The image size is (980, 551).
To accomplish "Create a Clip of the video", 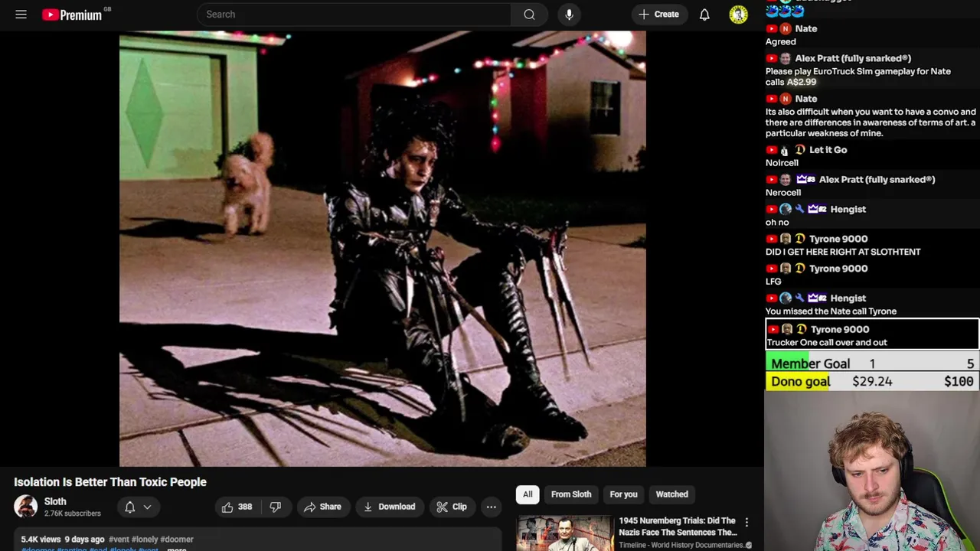I will [452, 507].
